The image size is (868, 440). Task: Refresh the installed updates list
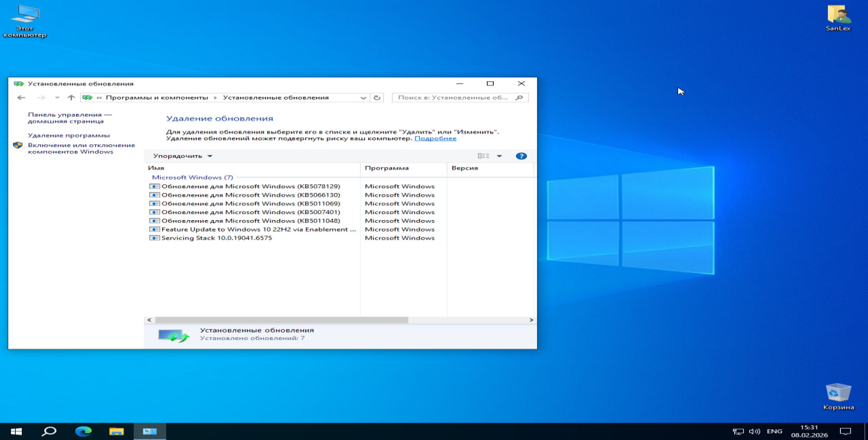[x=377, y=98]
